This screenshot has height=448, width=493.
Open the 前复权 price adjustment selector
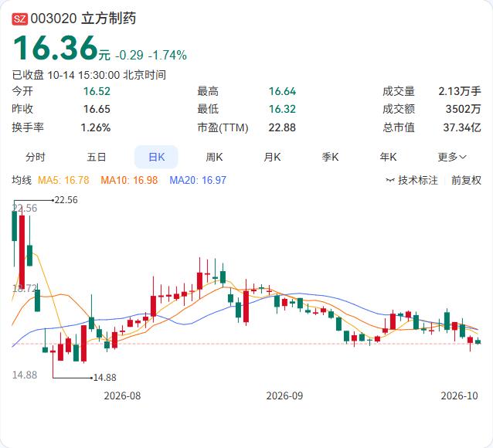pos(466,180)
